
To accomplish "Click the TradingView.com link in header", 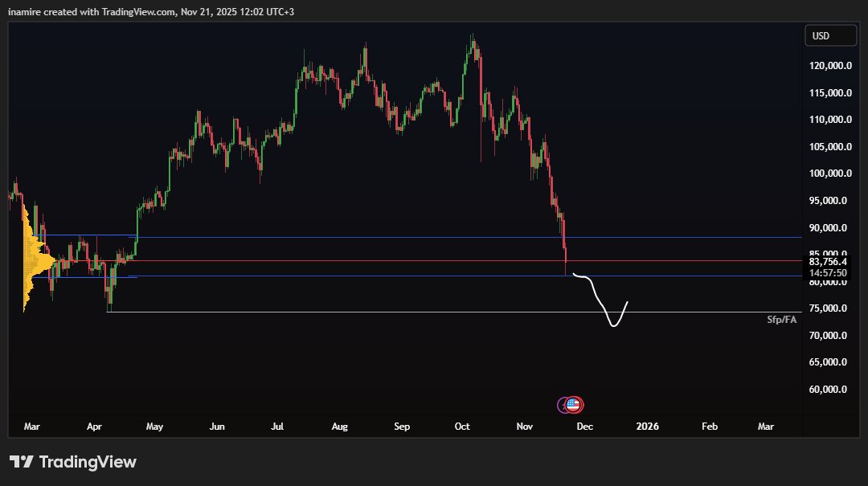I will point(137,11).
